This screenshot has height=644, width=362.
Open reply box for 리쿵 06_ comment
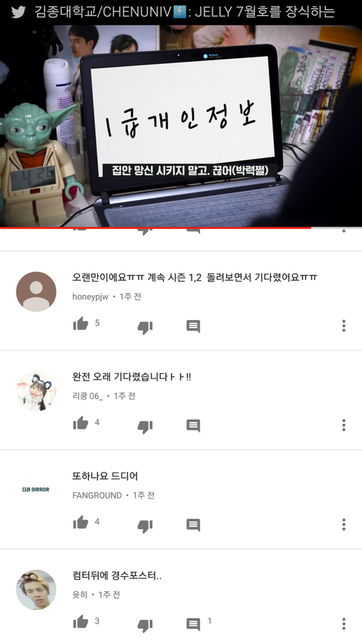pos(193,426)
